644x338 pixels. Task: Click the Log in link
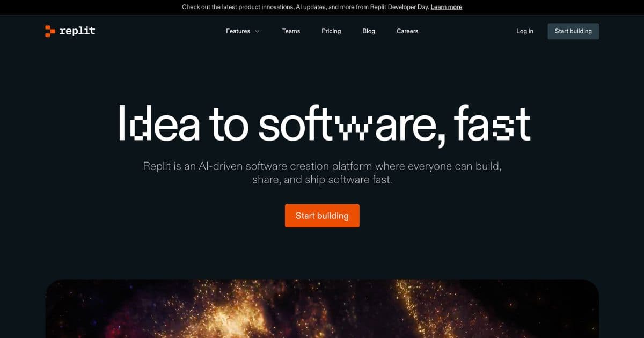[x=525, y=31]
